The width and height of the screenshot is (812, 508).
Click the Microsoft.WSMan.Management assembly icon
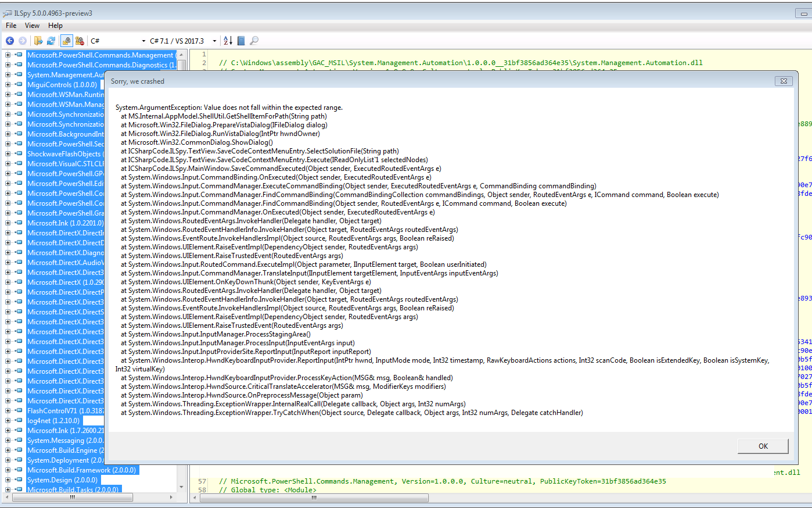(19, 105)
